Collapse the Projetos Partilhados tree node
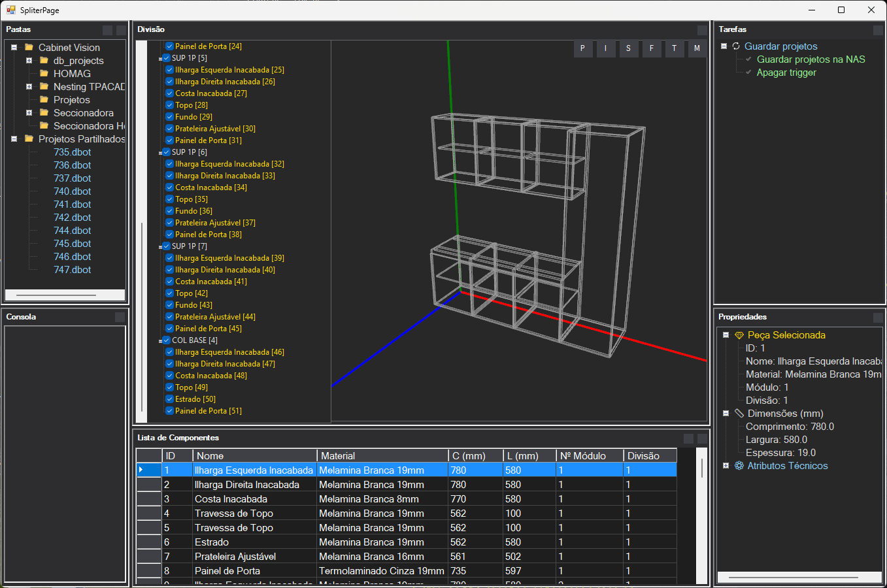 pos(14,139)
